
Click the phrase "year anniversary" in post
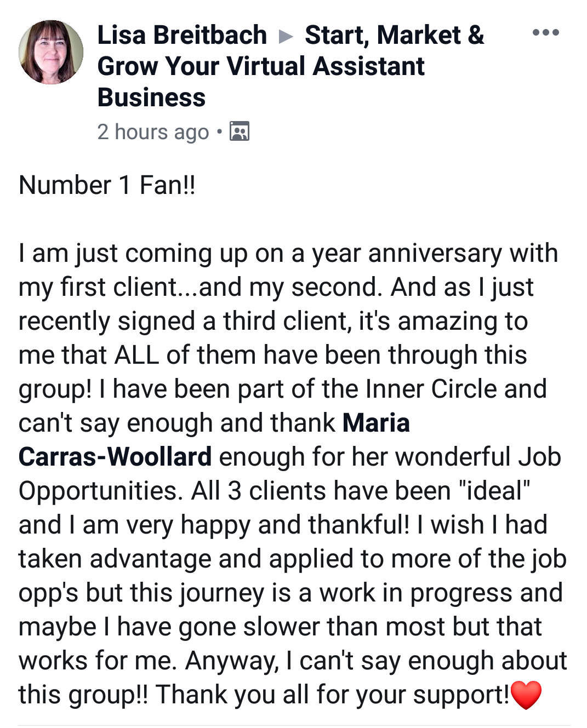(407, 254)
